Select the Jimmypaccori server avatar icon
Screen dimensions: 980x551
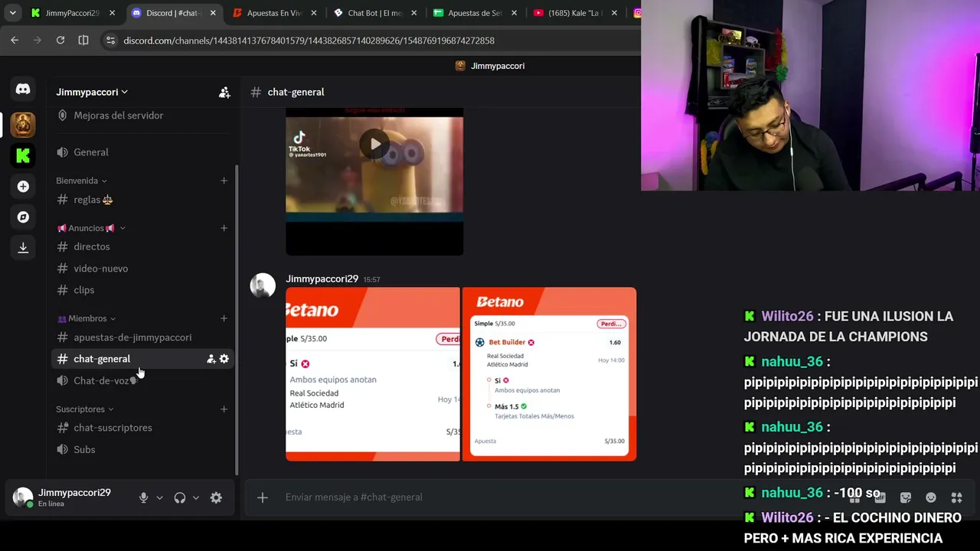click(x=23, y=124)
